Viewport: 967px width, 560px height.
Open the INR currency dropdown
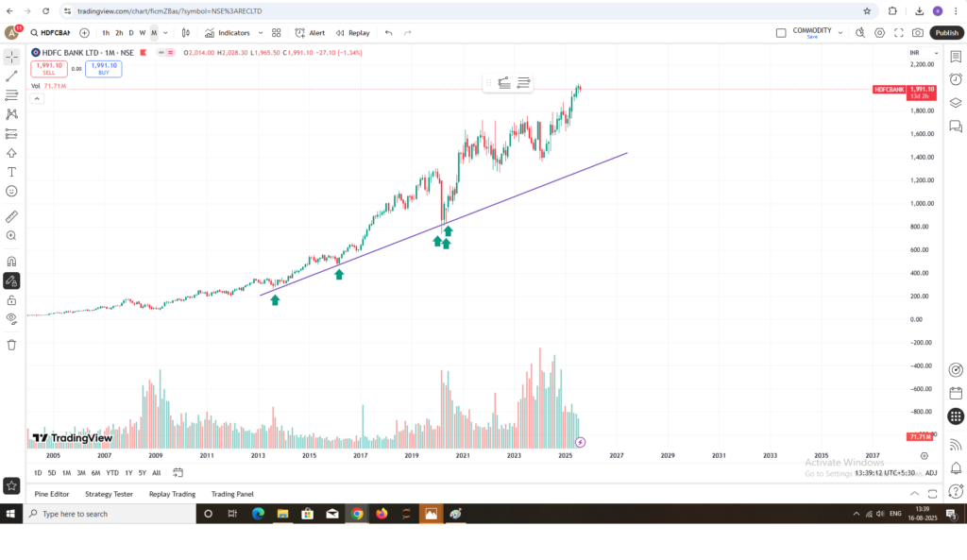pyautogui.click(x=924, y=53)
